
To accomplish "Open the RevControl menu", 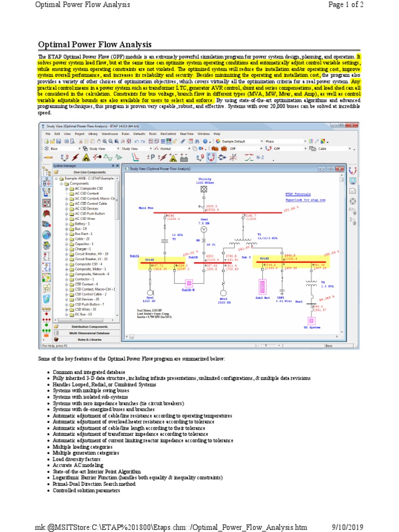I will [x=168, y=134].
